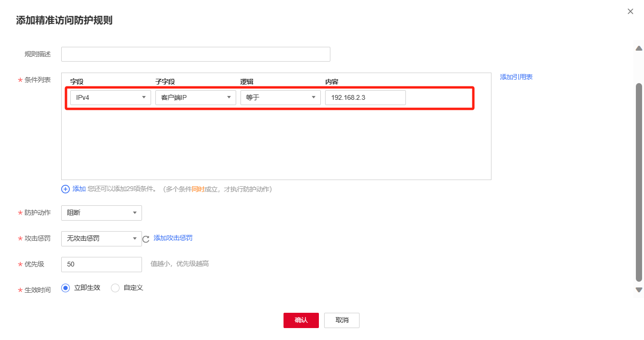Click the dialog title 添加精准访问防护规则
Image resolution: width=644 pixels, height=340 pixels.
click(x=64, y=21)
